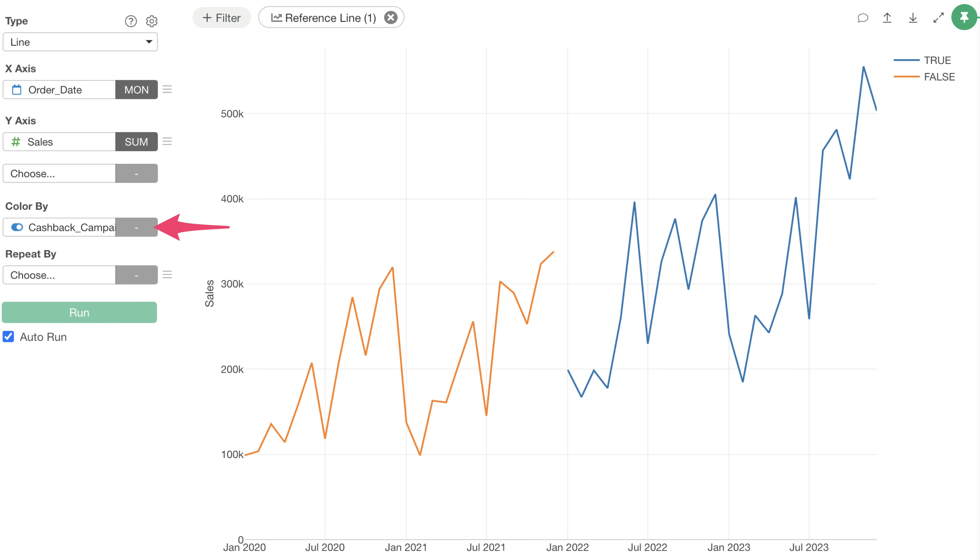Open Y Axis Sales hamburger menu

(x=167, y=142)
